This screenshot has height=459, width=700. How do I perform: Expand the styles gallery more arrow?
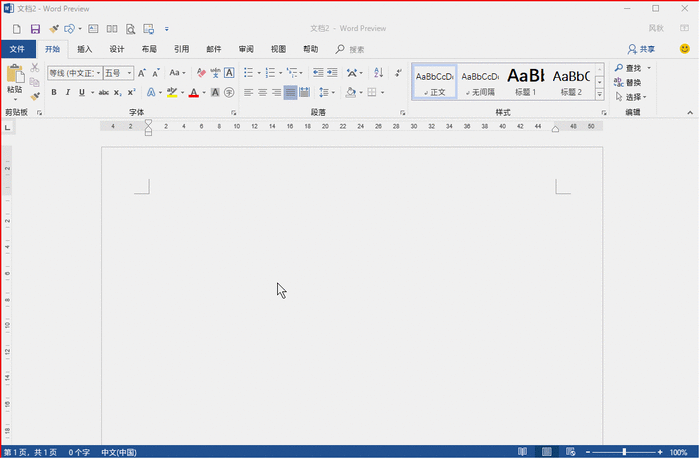[600, 94]
